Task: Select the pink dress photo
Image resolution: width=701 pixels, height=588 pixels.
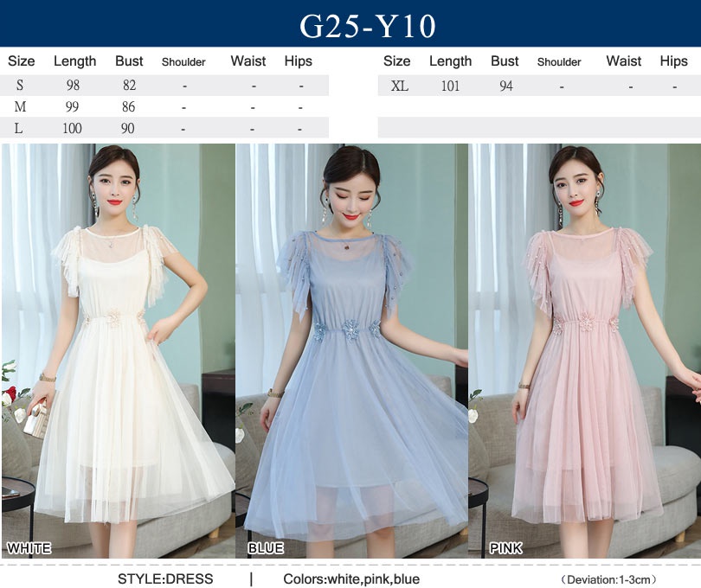Action: click(x=585, y=351)
